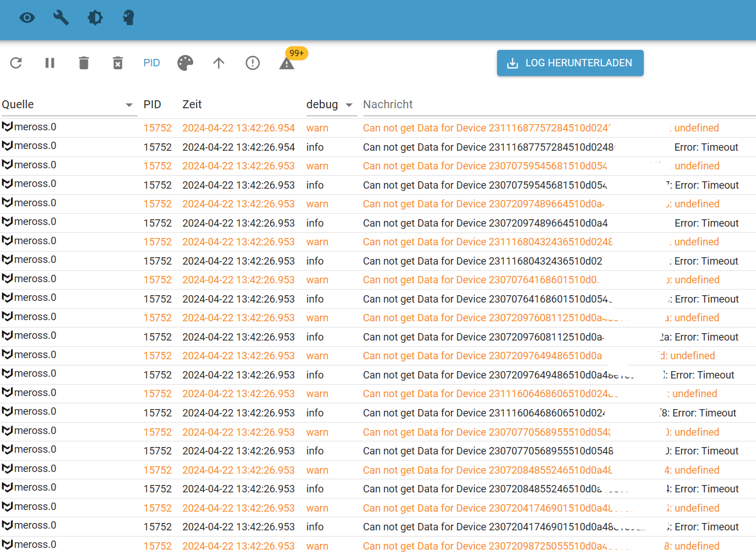Open warnings triangle icon with 99+ badge
The image size is (756, 553).
point(287,63)
